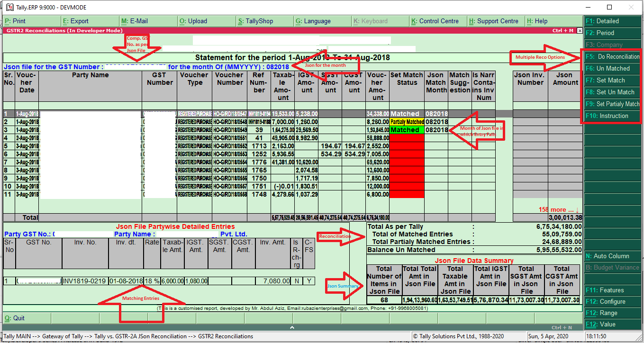This screenshot has width=644, height=343.
Task: Select the Partialy Matched yellow status cell
Action: pos(407,122)
